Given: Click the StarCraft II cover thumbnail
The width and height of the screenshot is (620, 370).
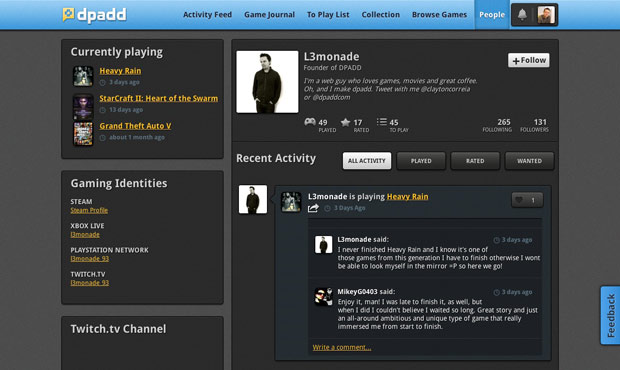Looking at the screenshot, I should 83,106.
